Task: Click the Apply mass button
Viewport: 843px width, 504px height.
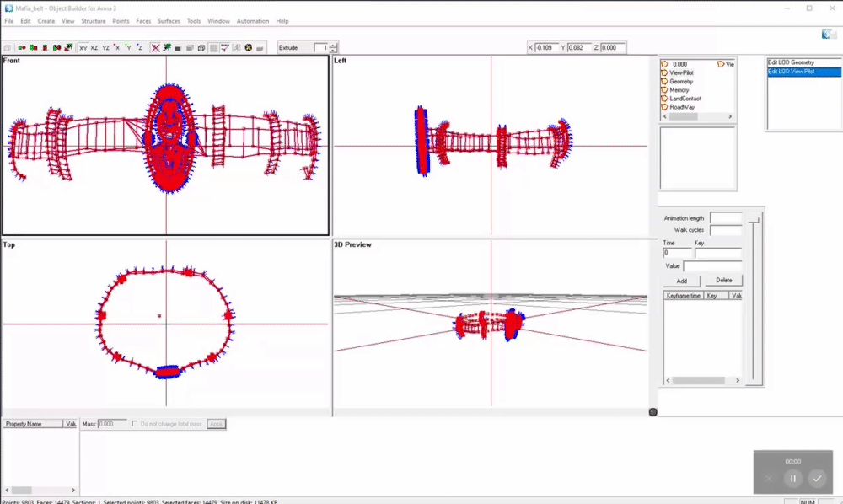Action: pos(216,423)
